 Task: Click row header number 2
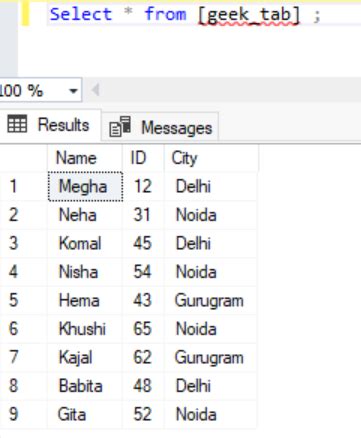23,215
